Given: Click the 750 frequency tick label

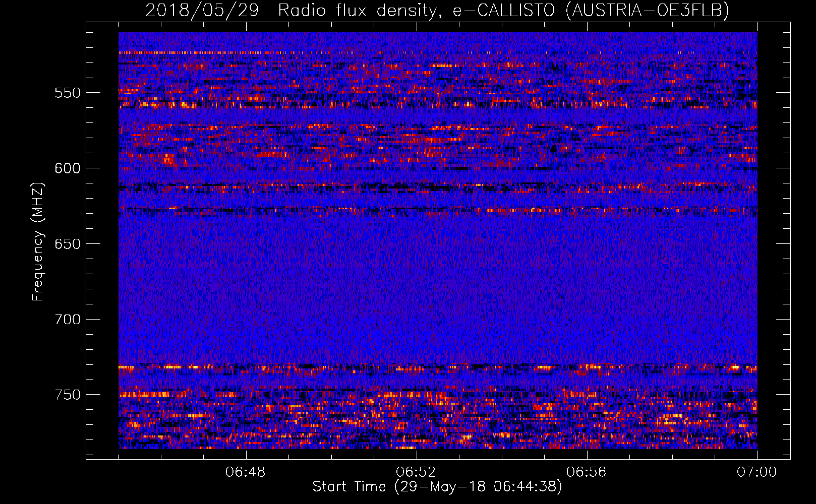Looking at the screenshot, I should pos(68,395).
